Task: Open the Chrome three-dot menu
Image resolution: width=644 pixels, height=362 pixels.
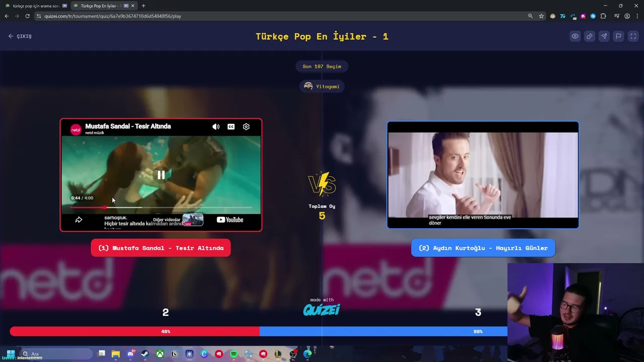Action: pyautogui.click(x=637, y=16)
